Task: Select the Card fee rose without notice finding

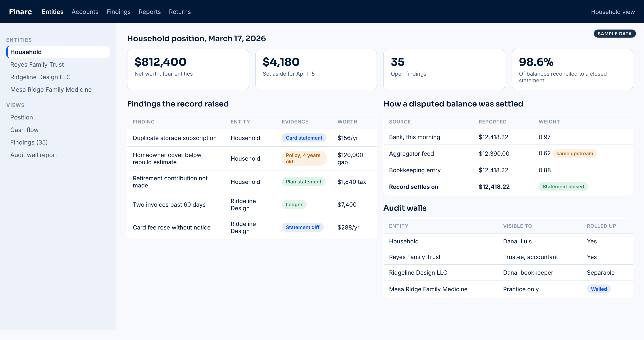Action: click(x=252, y=227)
